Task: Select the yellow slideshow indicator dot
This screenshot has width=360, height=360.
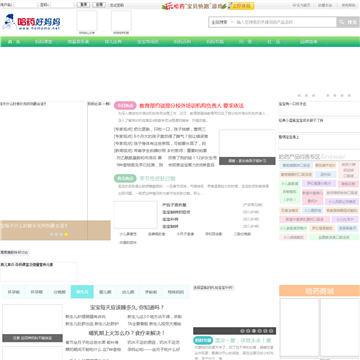Action: (x=66, y=234)
